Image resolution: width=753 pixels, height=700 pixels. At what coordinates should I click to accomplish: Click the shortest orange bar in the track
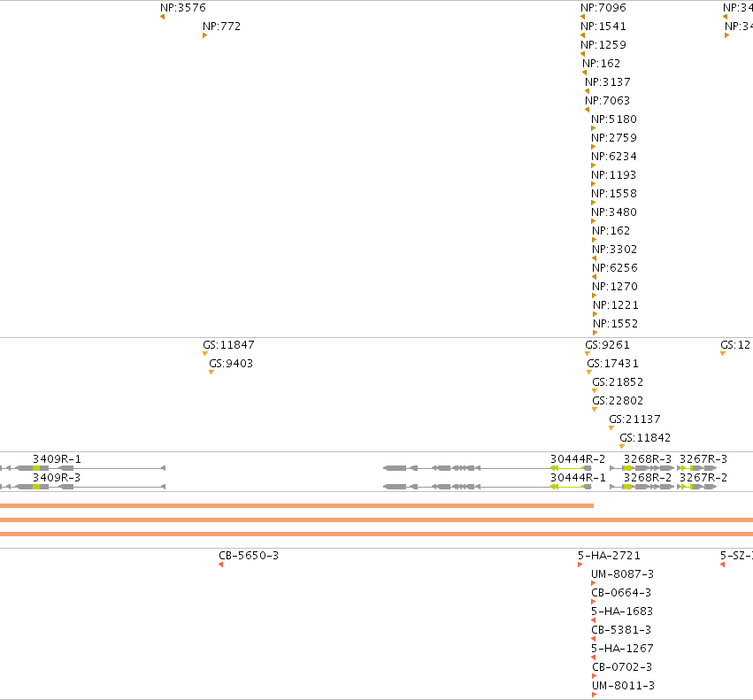click(x=296, y=505)
